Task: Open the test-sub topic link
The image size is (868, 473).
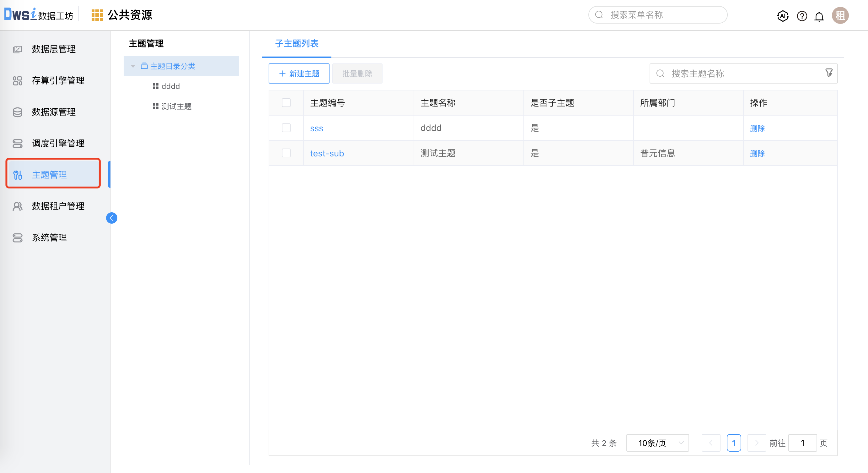Action: pos(326,153)
